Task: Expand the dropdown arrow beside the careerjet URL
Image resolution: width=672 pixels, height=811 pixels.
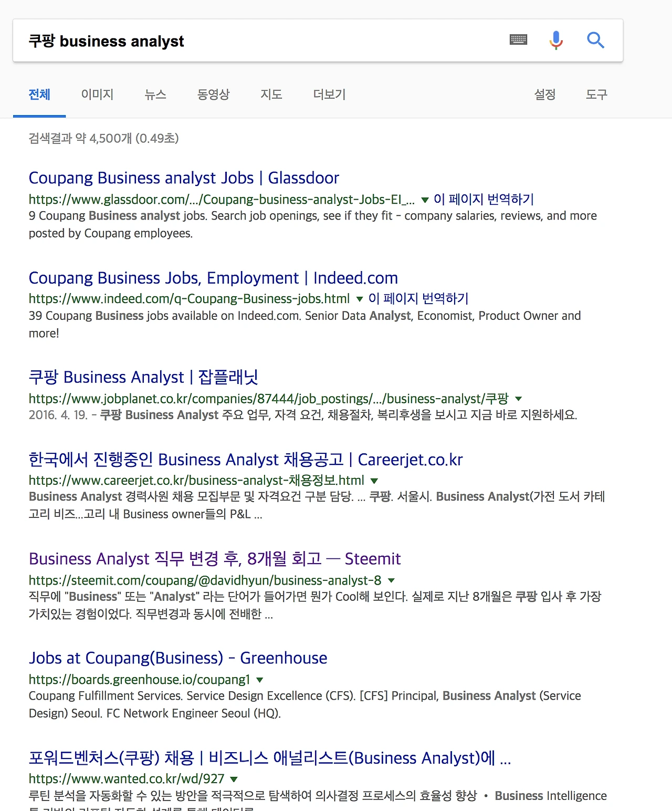Action: click(374, 481)
